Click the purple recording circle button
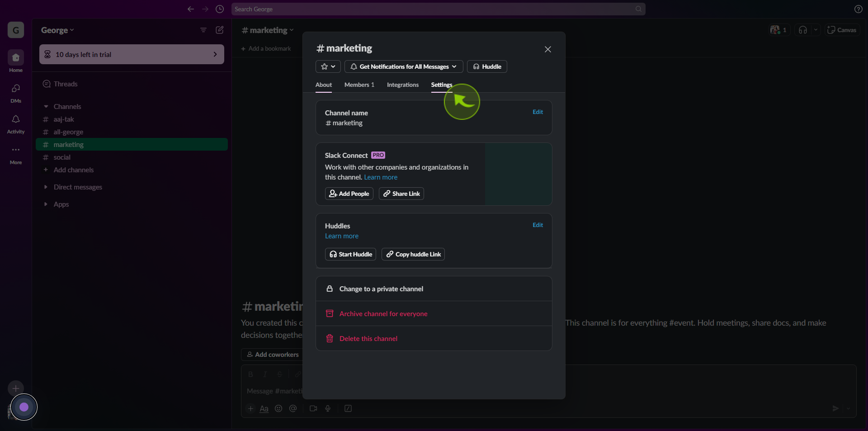Viewport: 868px width, 431px height. [24, 407]
